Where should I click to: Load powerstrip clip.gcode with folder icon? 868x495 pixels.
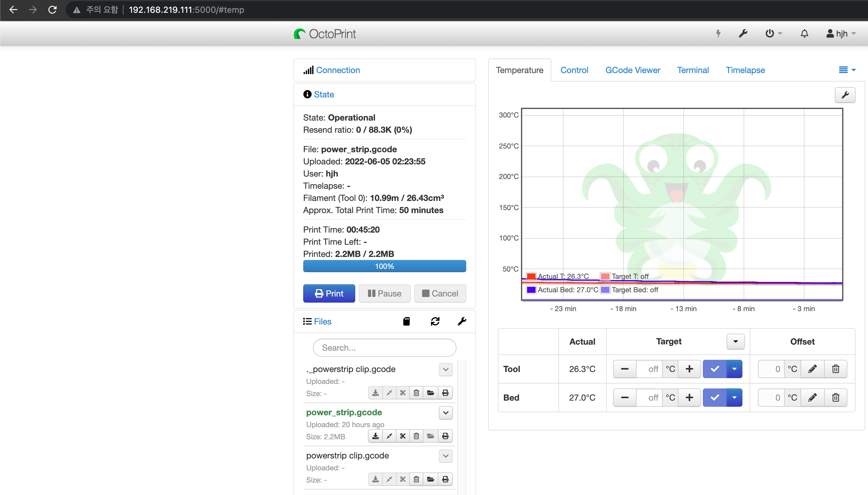tap(431, 479)
